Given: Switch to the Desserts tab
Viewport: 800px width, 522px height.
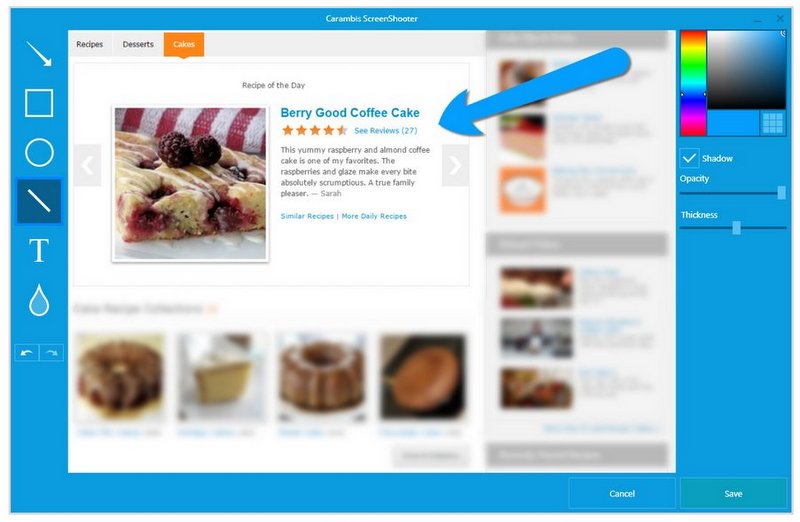Looking at the screenshot, I should coord(138,44).
